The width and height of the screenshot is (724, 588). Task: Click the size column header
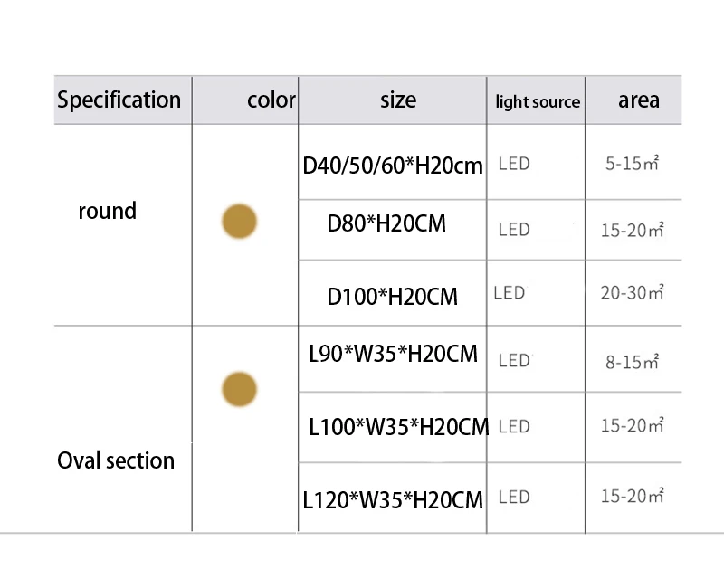398,100
